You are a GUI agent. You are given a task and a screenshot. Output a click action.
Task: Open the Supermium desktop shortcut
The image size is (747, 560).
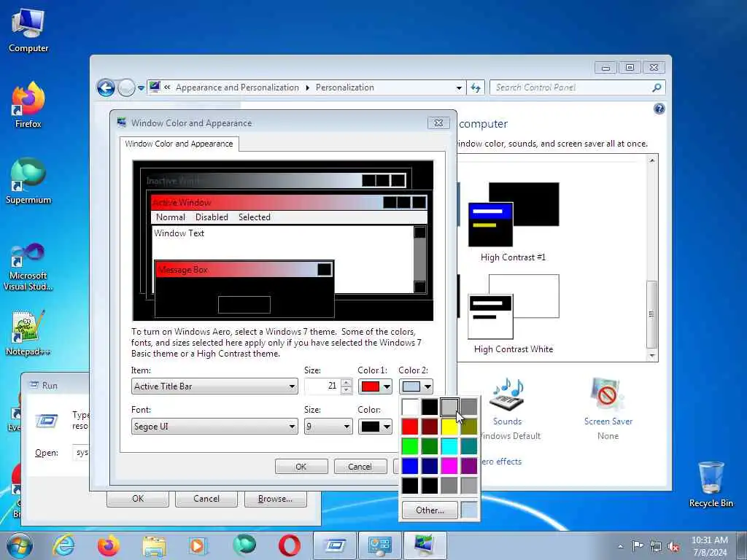[28, 181]
